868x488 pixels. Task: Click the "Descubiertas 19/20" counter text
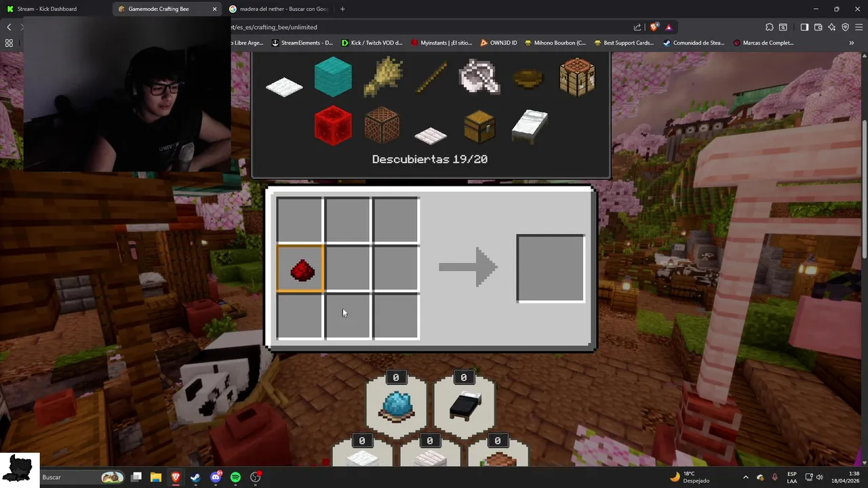click(430, 159)
